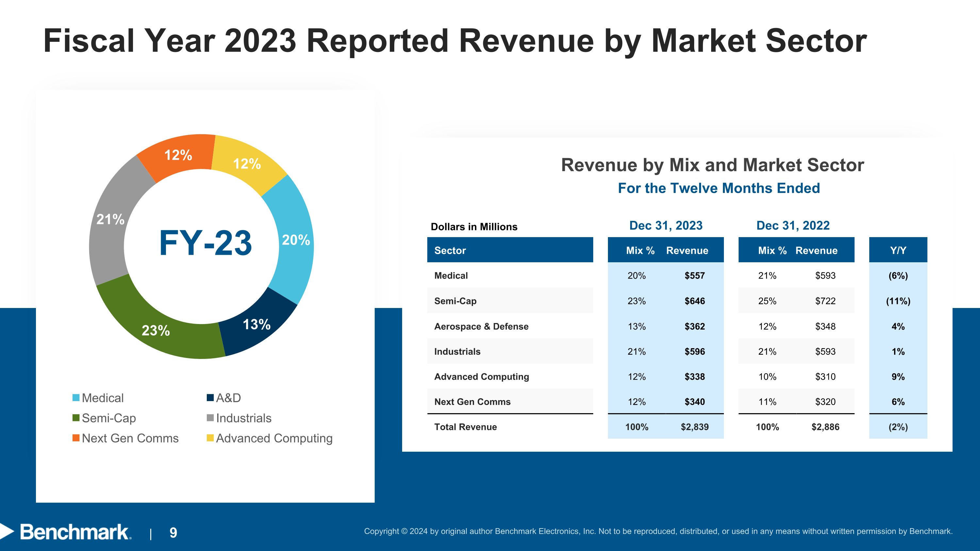Click the Semi-Cap 2023 revenue $646
This screenshot has width=980, height=551.
pyautogui.click(x=694, y=301)
